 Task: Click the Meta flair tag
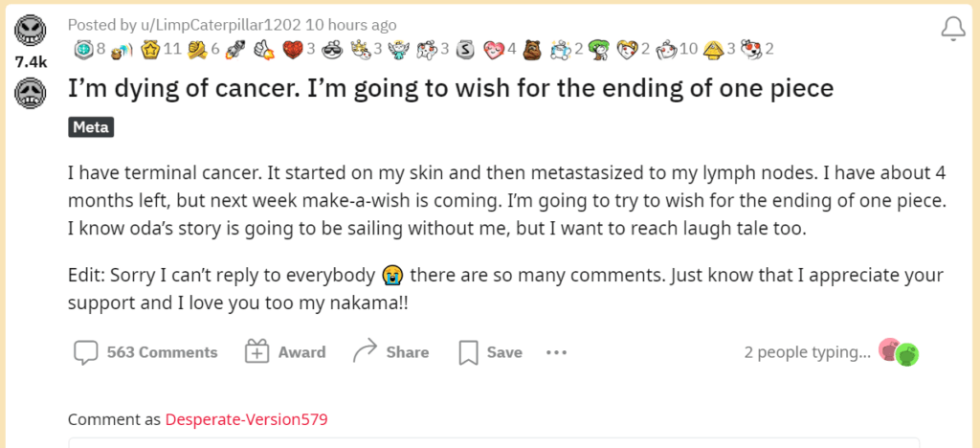click(x=91, y=127)
